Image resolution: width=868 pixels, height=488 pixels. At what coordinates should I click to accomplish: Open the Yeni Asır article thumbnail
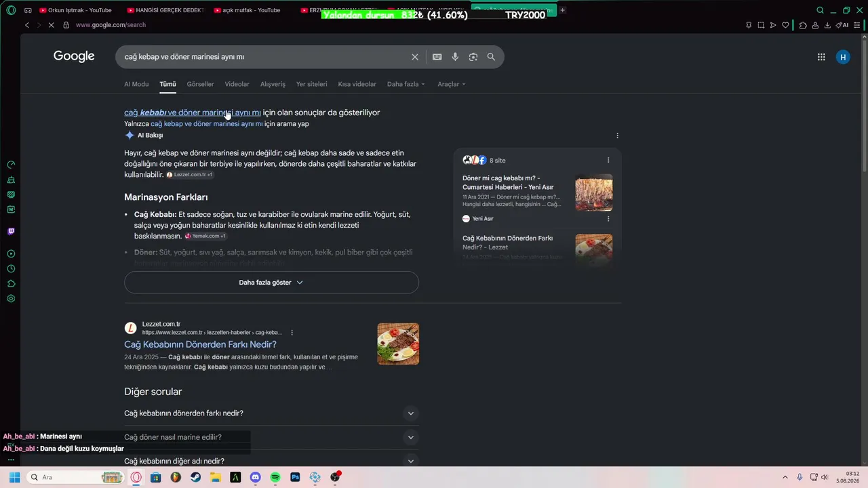(594, 193)
